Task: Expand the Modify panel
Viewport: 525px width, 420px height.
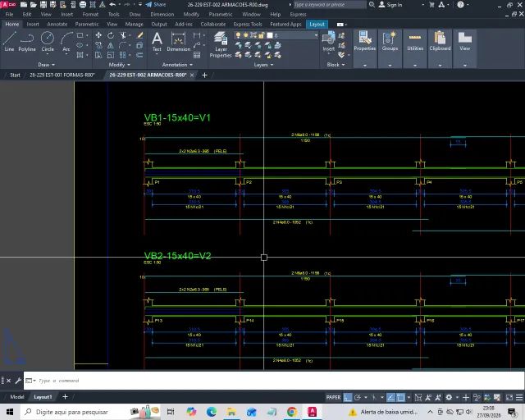Action: click(x=119, y=65)
